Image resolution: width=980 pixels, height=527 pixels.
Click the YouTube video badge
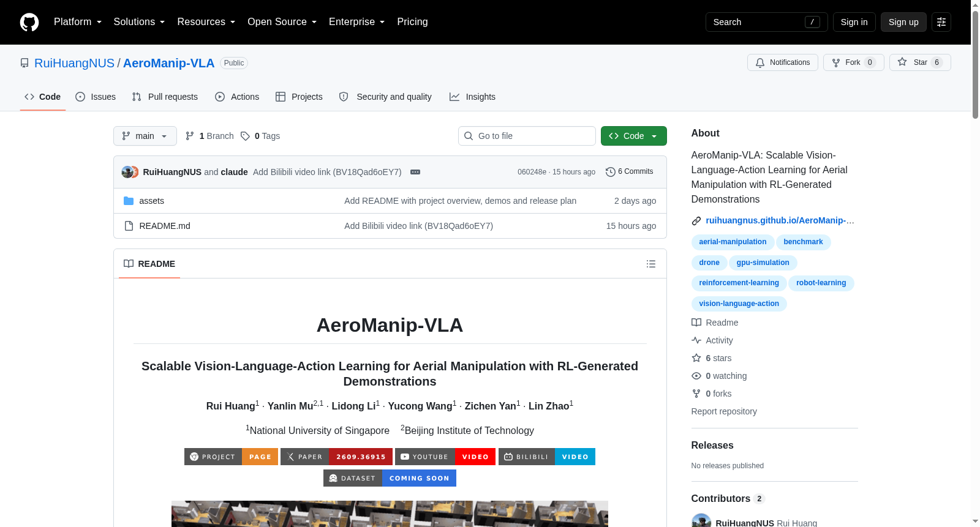pyautogui.click(x=445, y=457)
